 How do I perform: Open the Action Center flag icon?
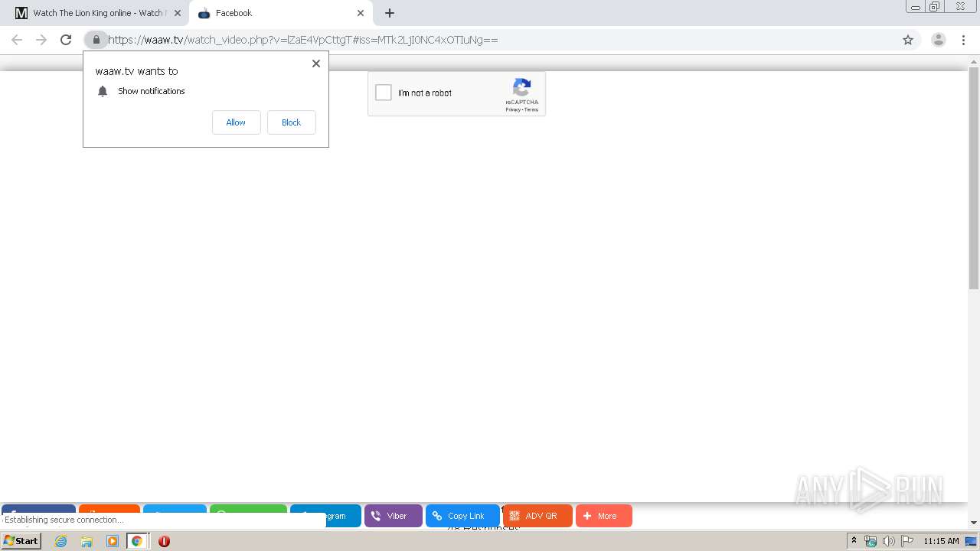[906, 541]
